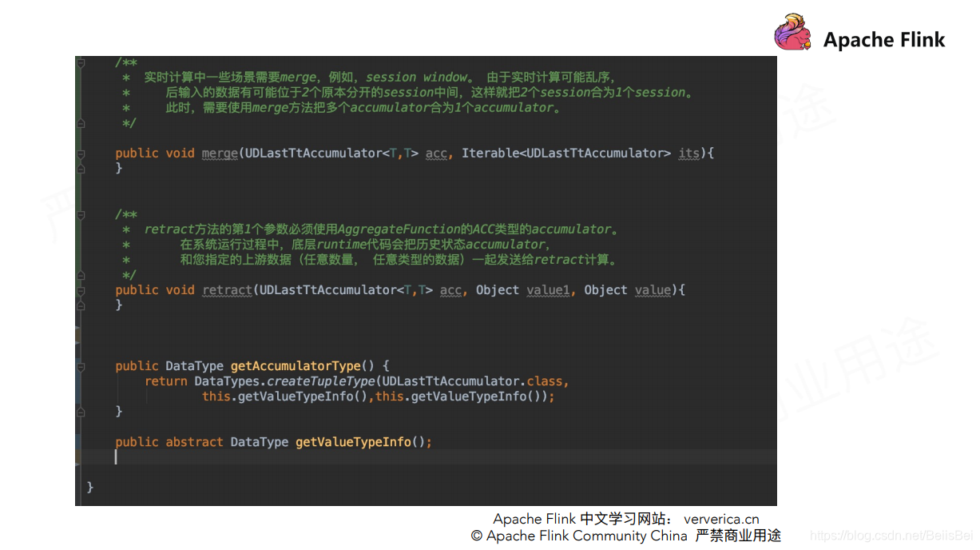Image resolution: width=980 pixels, height=550 pixels.
Task: Click the createTupleType call
Action: [x=320, y=381]
